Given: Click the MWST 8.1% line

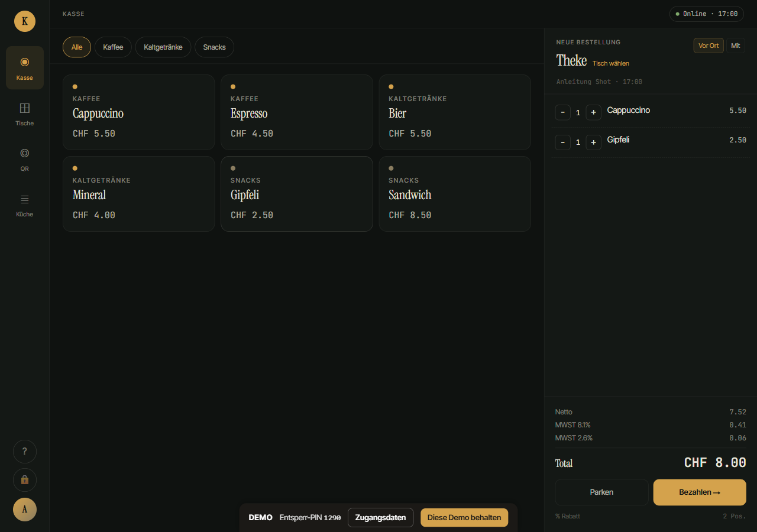Looking at the screenshot, I should 651,425.
